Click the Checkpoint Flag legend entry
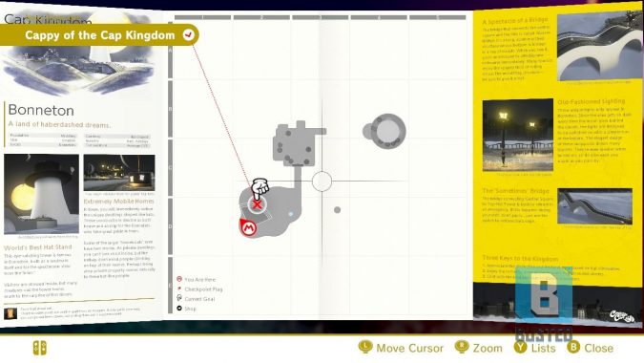 [199, 289]
